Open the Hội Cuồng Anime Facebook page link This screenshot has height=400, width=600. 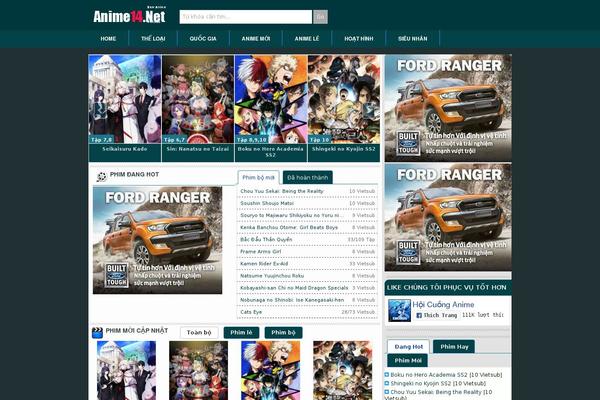tap(443, 305)
